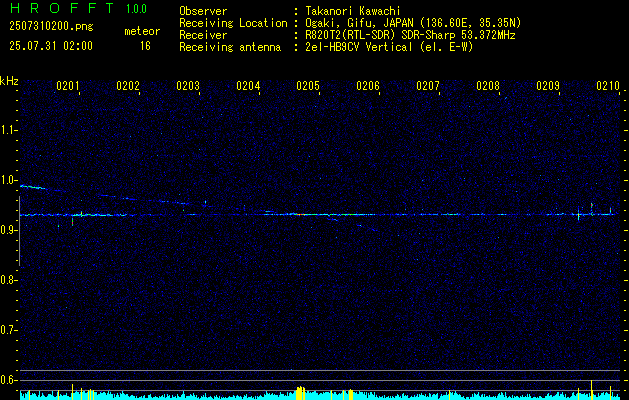Image resolution: width=629 pixels, height=400 pixels.
Task: Click the 0210 time marker
Action: point(608,86)
